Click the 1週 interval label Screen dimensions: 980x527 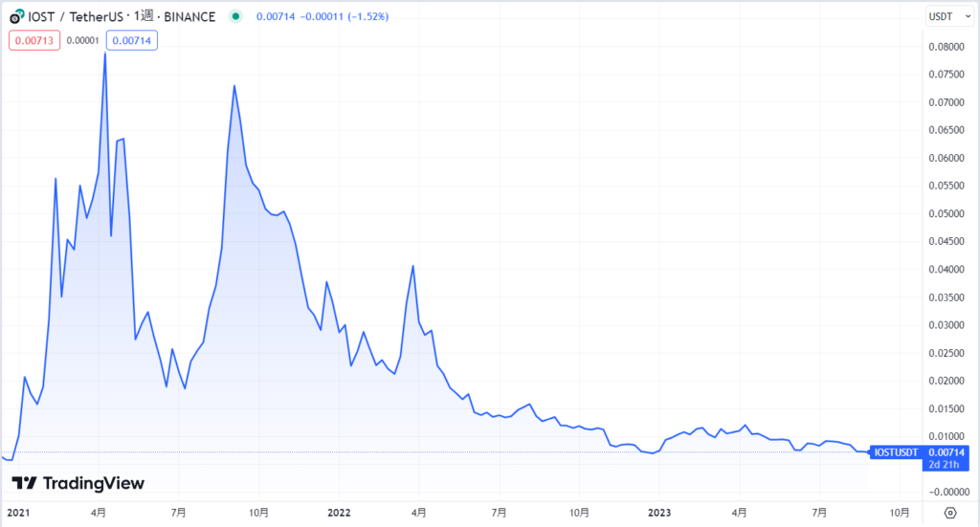(144, 16)
